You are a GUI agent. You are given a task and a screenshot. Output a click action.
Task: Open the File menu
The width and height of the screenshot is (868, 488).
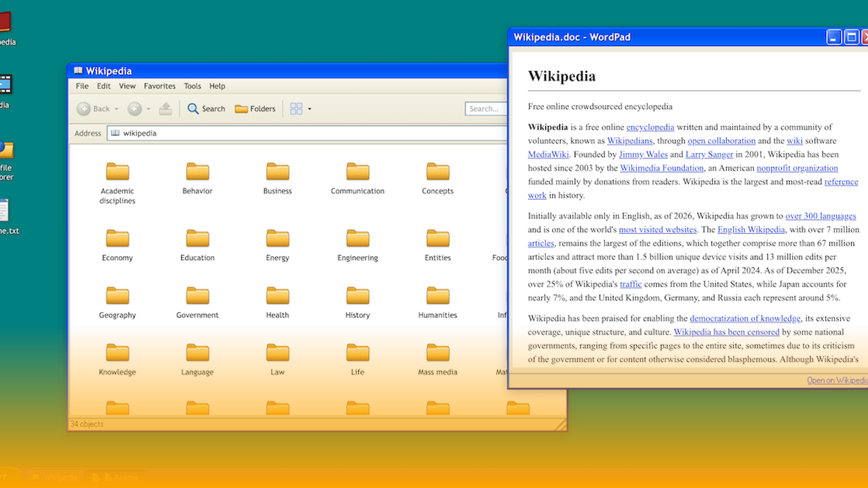point(82,86)
